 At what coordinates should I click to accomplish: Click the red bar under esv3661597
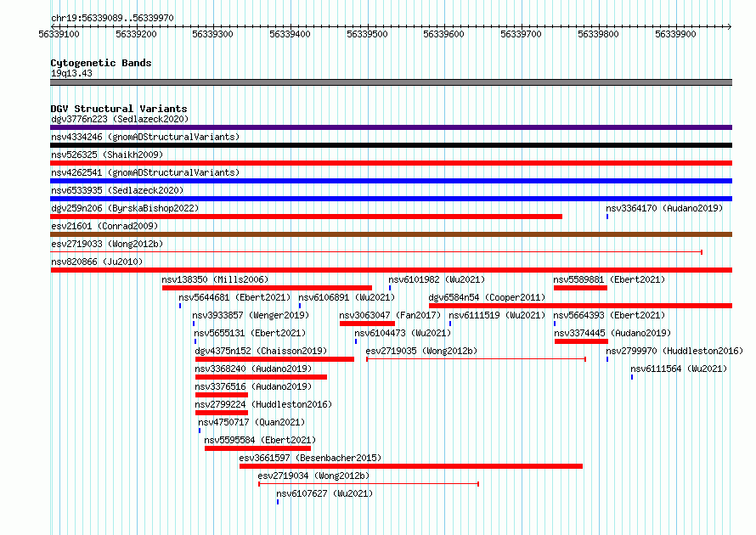(411, 466)
